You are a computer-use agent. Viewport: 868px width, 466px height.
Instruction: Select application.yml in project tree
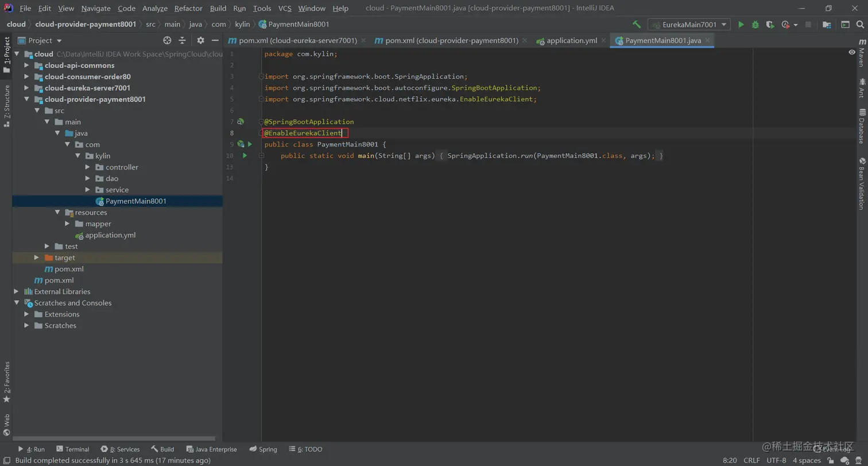click(x=110, y=235)
